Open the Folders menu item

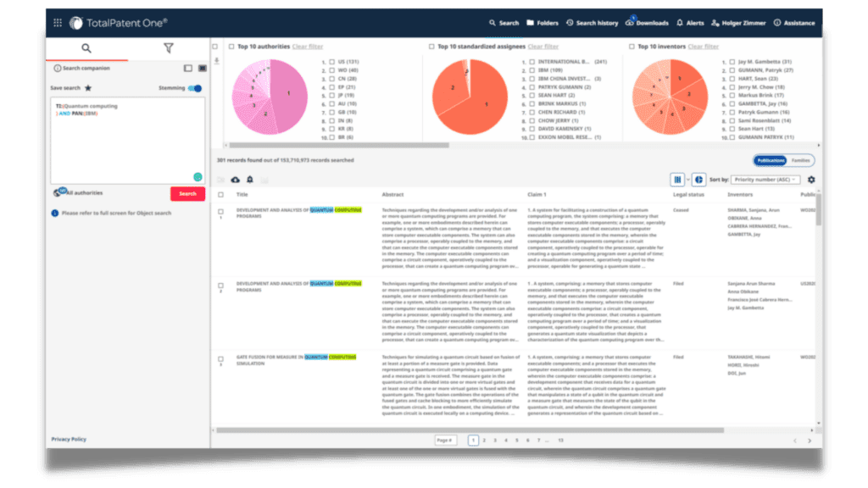pyautogui.click(x=542, y=23)
